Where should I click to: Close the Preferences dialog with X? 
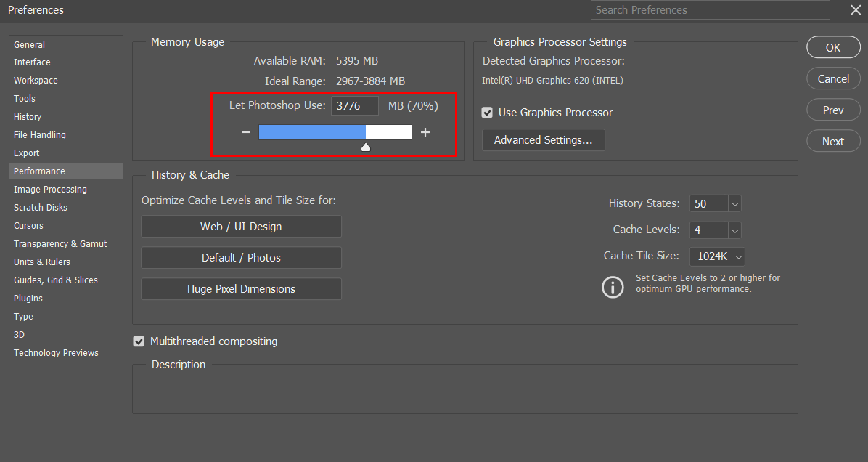(x=855, y=10)
